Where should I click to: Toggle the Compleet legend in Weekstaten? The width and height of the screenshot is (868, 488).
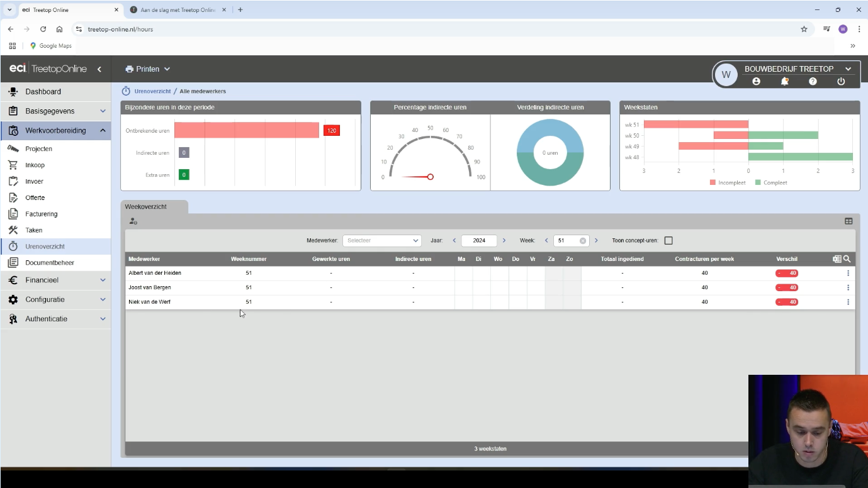[772, 182]
